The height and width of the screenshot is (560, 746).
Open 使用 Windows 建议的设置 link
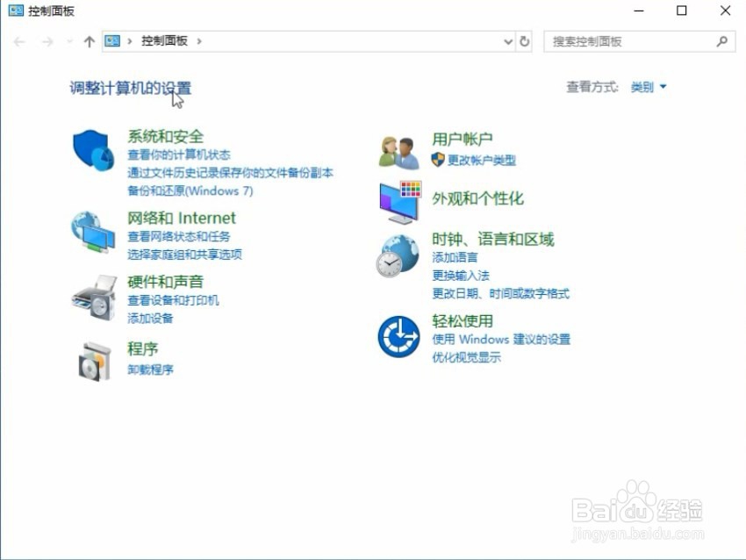[501, 339]
